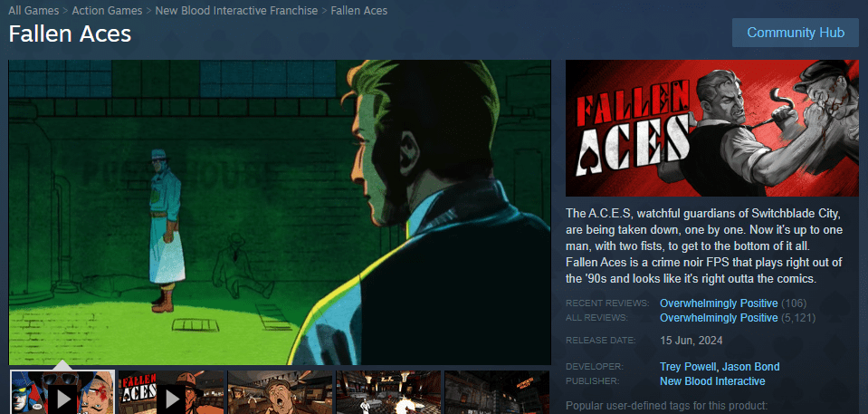Click the Fallen Aces breadcrumb link
Image resolution: width=868 pixels, height=414 pixels.
pyautogui.click(x=359, y=11)
